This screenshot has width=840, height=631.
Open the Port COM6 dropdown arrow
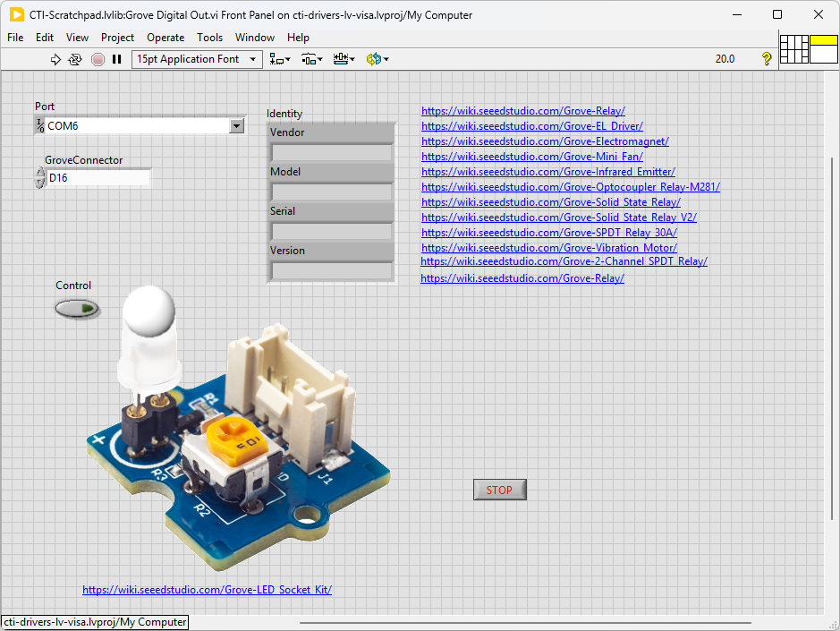236,126
